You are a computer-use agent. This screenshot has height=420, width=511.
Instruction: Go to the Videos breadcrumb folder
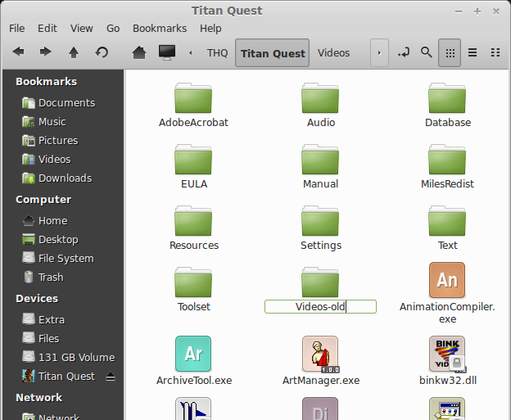334,52
